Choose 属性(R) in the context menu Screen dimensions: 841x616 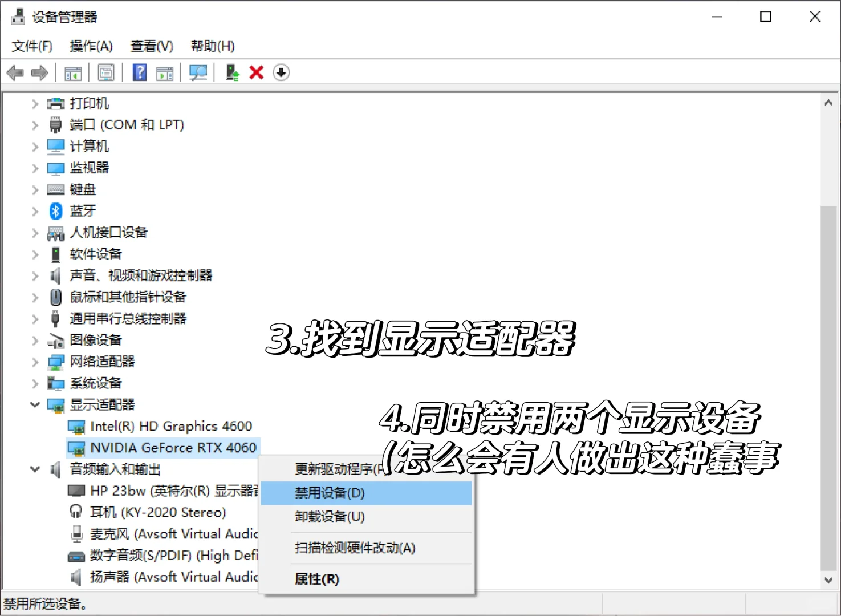click(x=367, y=579)
